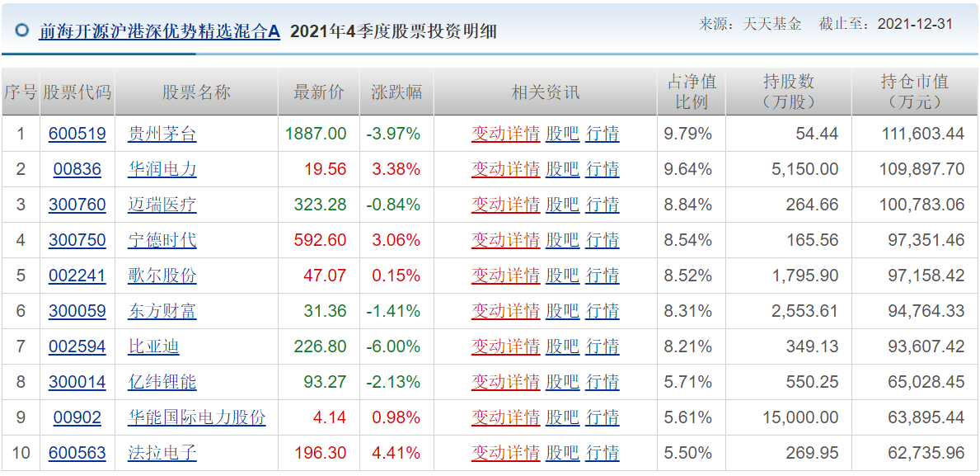Open 行情 for 华润电力
The image size is (980, 476).
pyautogui.click(x=603, y=169)
